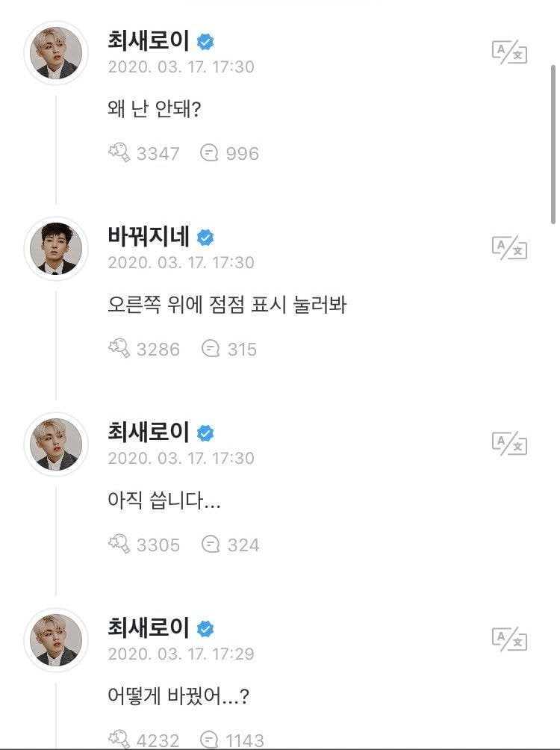Click verified badge next to 바꿔지네
The width and height of the screenshot is (560, 750).
point(205,238)
